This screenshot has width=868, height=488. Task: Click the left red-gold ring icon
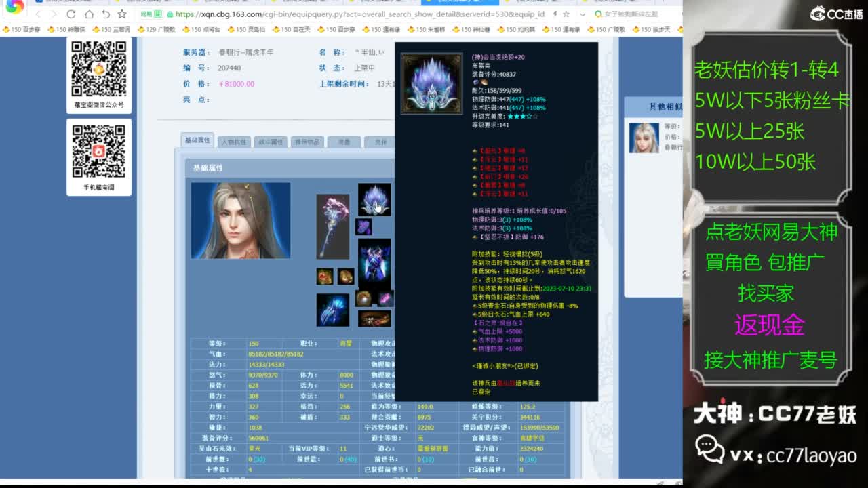325,277
